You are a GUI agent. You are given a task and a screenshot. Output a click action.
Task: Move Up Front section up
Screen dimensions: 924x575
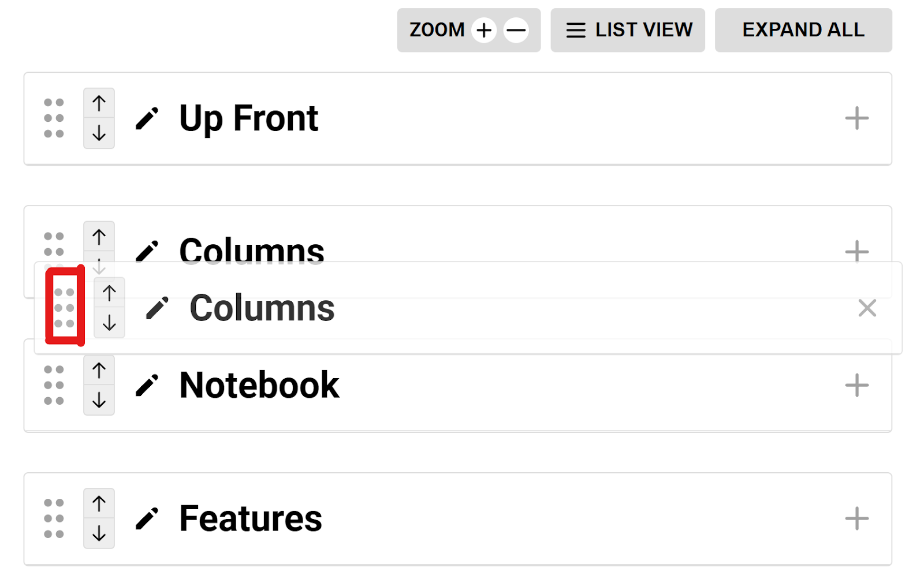coord(99,104)
